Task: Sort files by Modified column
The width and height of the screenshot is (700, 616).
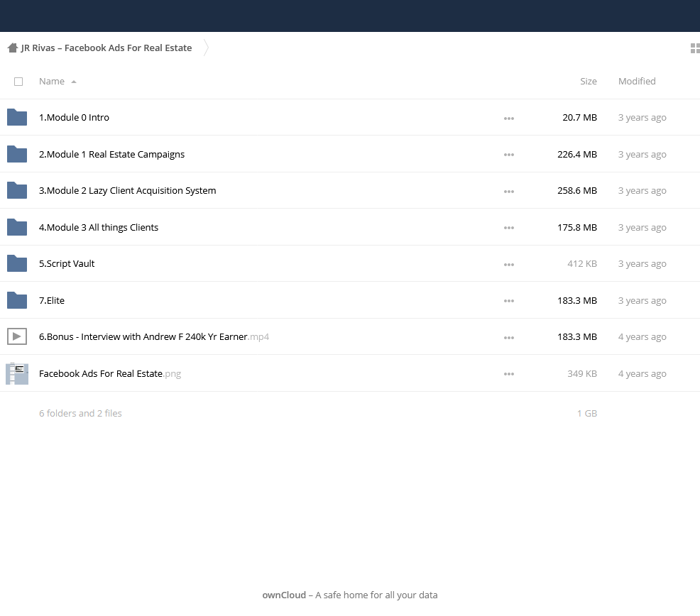Action: click(x=637, y=81)
